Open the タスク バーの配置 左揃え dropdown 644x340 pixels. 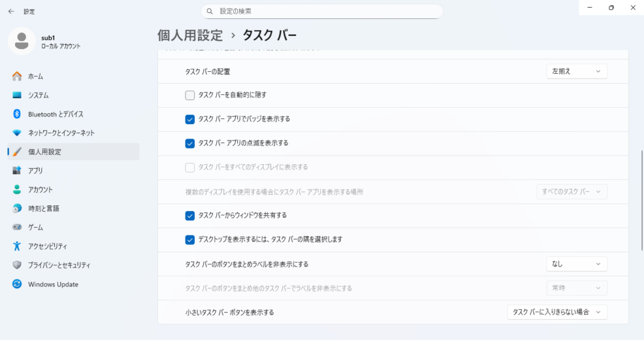click(576, 71)
